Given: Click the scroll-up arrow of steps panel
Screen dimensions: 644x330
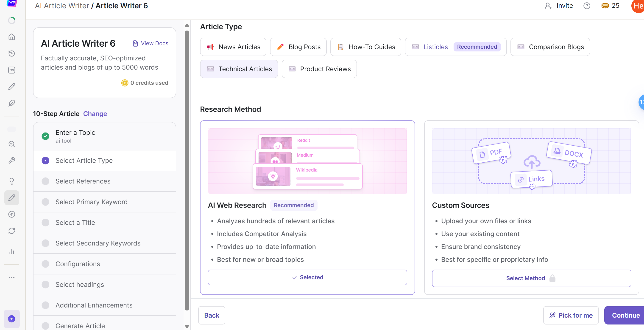Looking at the screenshot, I should point(187,25).
